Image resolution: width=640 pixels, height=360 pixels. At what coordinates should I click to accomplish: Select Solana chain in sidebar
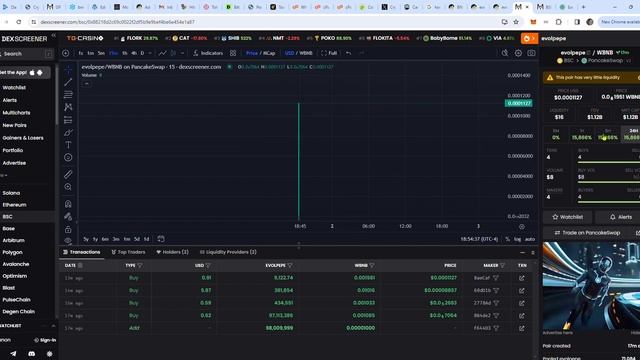(x=11, y=193)
